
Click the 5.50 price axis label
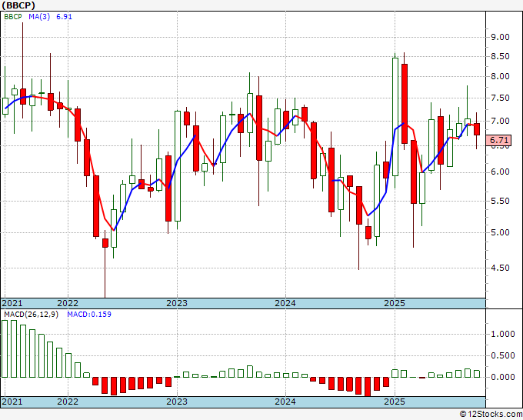pyautogui.click(x=501, y=201)
